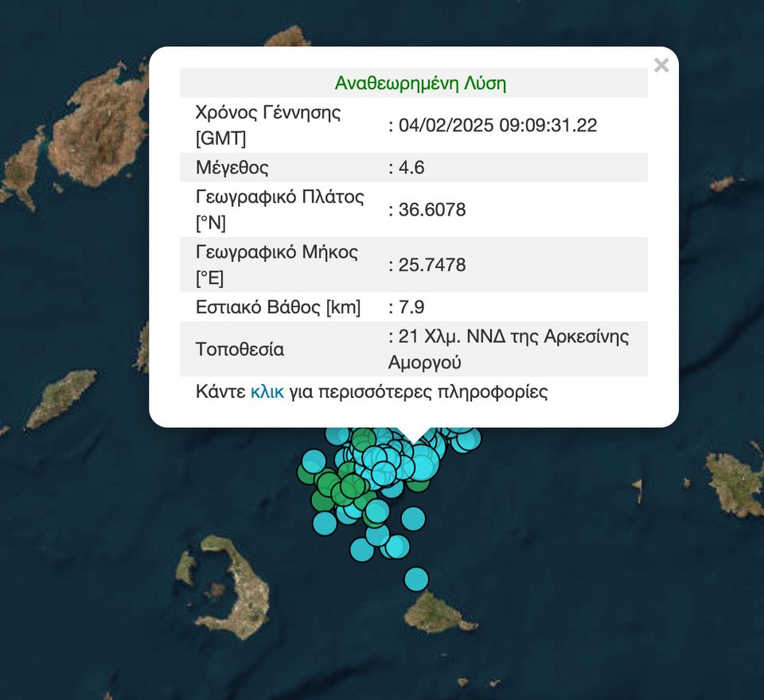Select the green marker near the popup's bottom edge
The width and height of the screenshot is (764, 700).
364,439
